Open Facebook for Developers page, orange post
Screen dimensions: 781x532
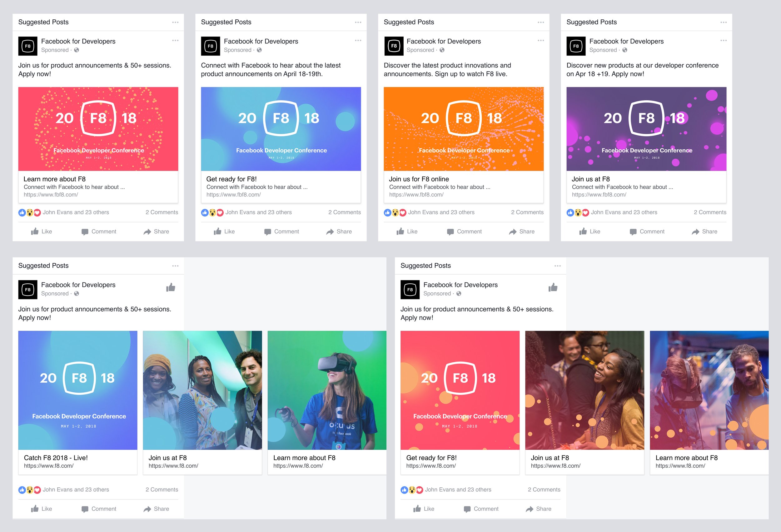[x=443, y=41]
